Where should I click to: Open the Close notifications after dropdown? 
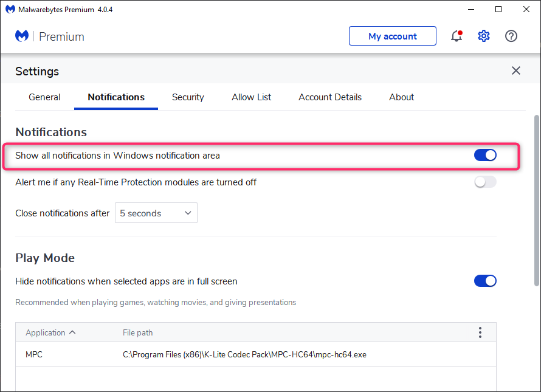coord(156,213)
